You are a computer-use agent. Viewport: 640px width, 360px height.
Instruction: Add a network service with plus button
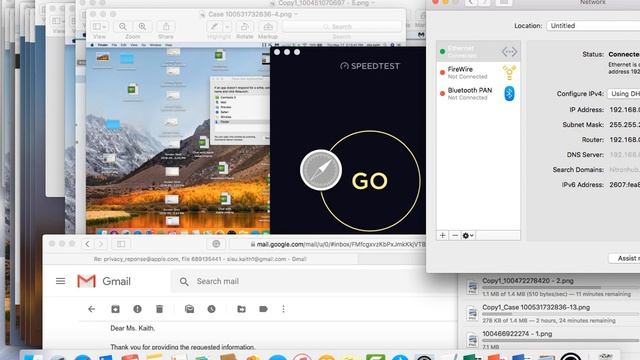click(442, 236)
